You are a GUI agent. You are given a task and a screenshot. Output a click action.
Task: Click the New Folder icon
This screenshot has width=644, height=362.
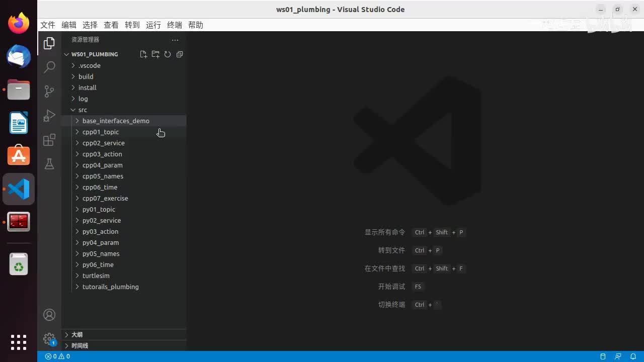[x=155, y=54]
